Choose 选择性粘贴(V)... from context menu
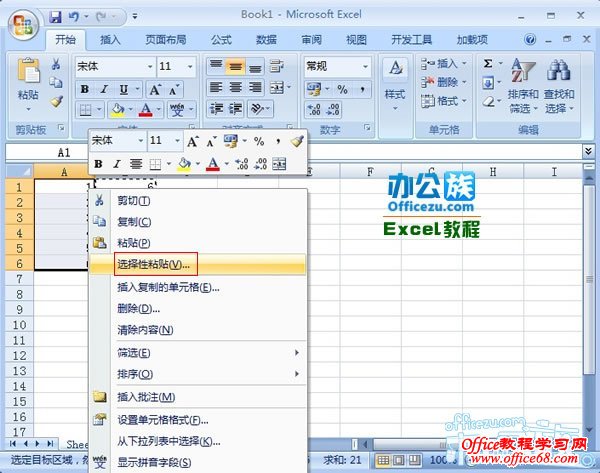Viewport: 600px width, 473px height. point(197,264)
